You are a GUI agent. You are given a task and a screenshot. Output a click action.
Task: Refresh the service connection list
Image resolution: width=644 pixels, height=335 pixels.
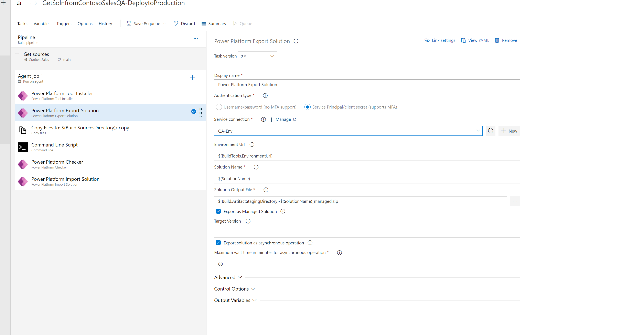(490, 131)
